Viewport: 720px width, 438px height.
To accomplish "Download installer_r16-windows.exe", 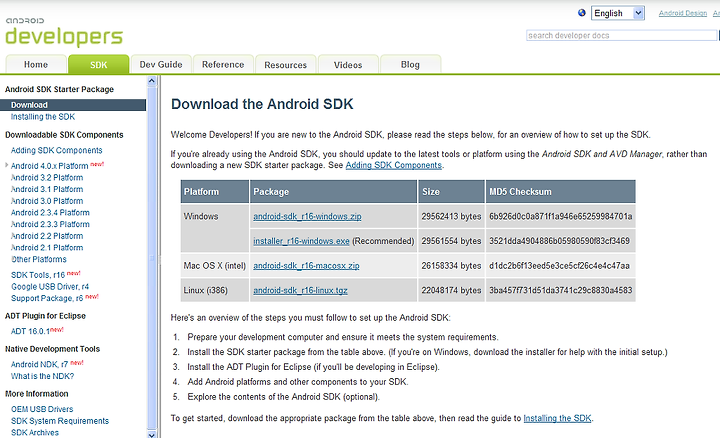I will 301,241.
